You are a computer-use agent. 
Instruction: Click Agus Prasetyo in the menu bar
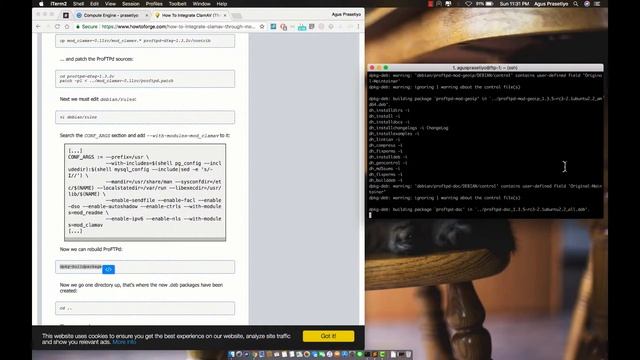coord(551,4)
